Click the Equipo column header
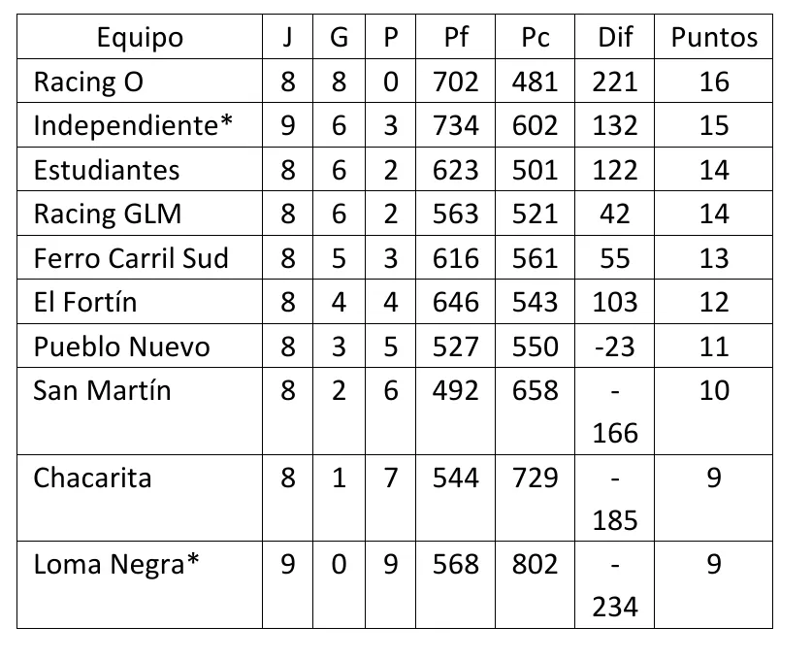Screen dimensions: 812x660 pos(140,38)
